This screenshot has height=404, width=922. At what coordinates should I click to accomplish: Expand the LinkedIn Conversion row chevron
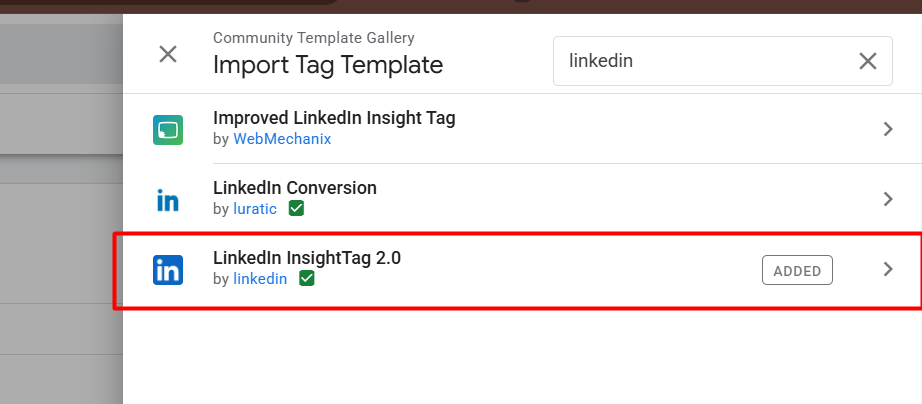coord(887,199)
